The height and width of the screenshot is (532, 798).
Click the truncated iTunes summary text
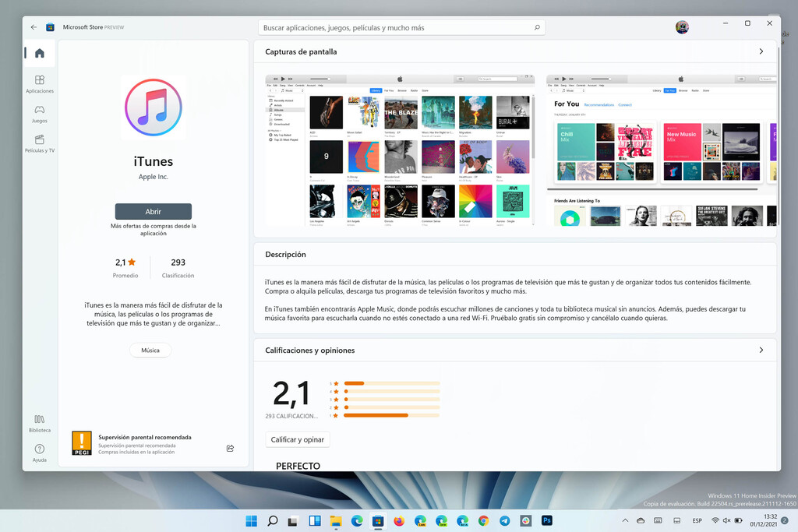[x=154, y=315]
